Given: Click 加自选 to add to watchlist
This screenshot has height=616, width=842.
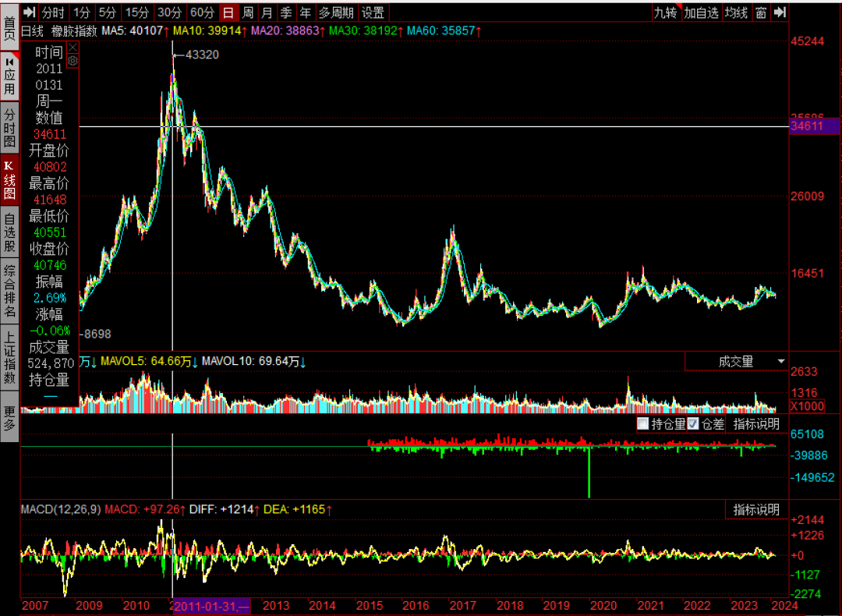Looking at the screenshot, I should [701, 12].
